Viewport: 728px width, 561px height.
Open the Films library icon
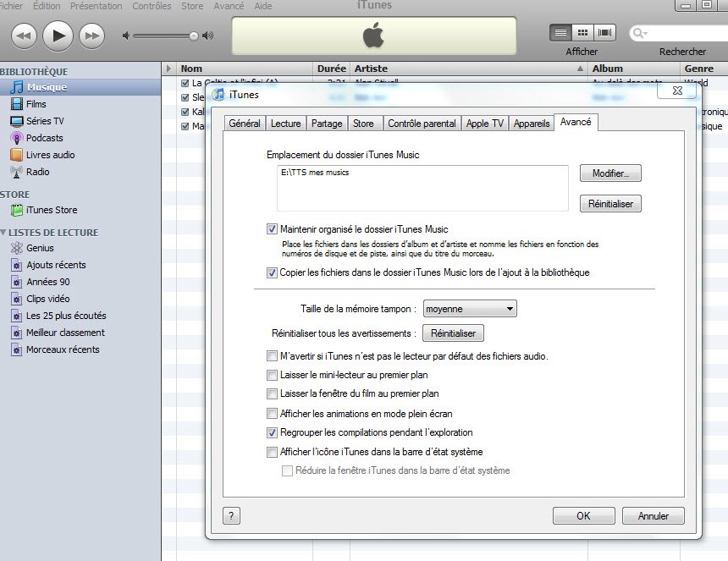(x=17, y=104)
